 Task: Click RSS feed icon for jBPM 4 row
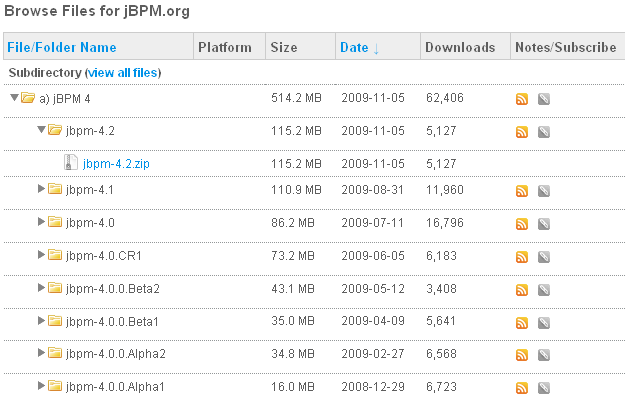click(521, 99)
